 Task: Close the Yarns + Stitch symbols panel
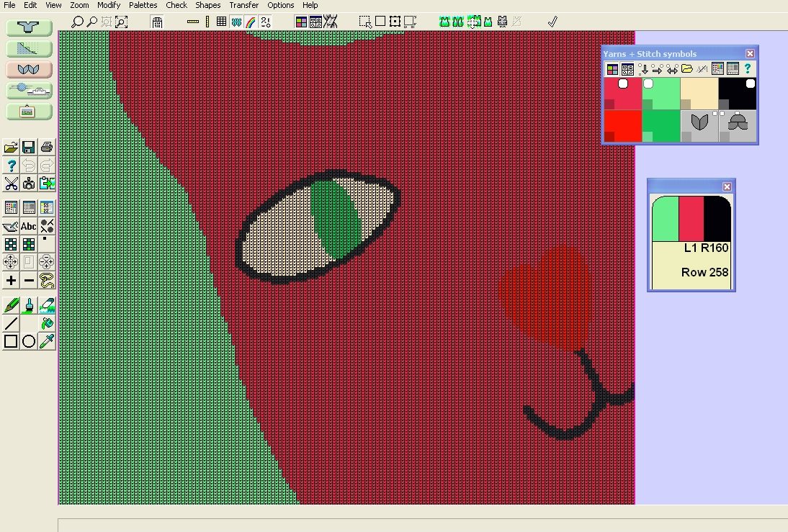[750, 53]
